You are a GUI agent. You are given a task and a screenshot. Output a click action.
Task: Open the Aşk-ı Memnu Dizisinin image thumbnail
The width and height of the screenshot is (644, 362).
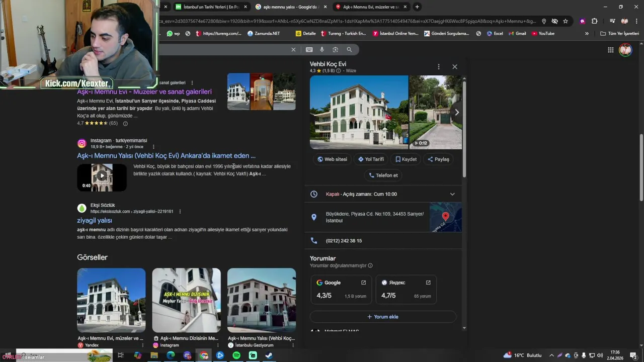(x=186, y=300)
